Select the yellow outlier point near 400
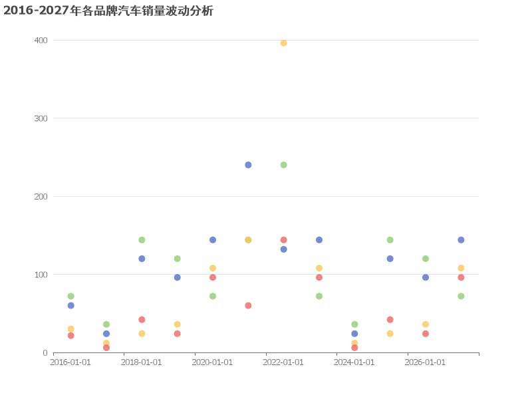Image resolution: width=532 pixels, height=399 pixels. click(x=284, y=43)
